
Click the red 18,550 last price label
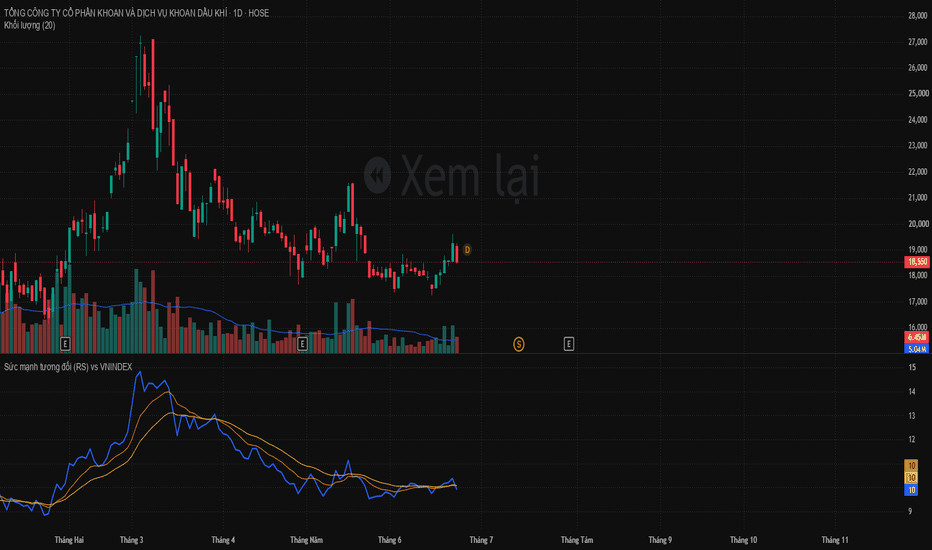click(x=917, y=262)
